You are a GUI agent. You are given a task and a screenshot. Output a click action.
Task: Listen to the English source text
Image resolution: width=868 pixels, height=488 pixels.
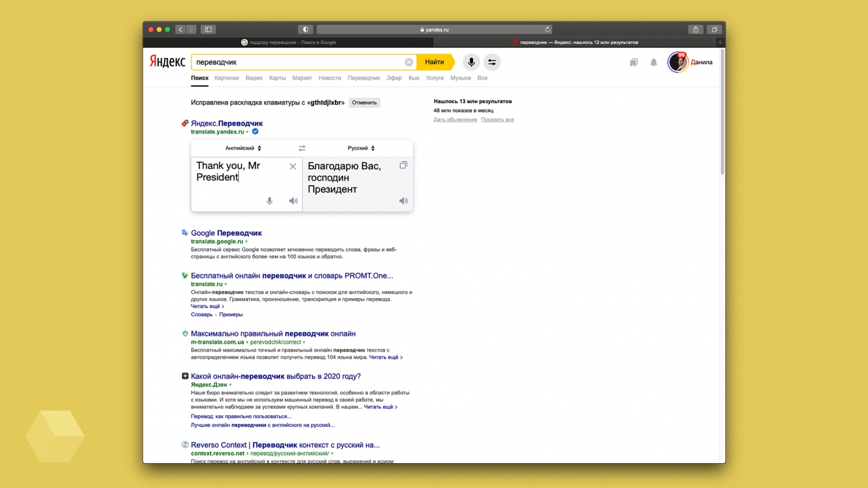293,201
